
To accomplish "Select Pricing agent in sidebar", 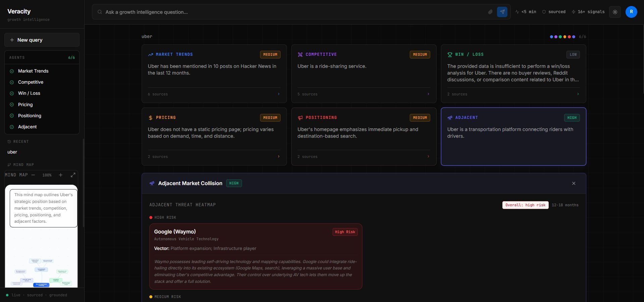I will (x=42, y=104).
